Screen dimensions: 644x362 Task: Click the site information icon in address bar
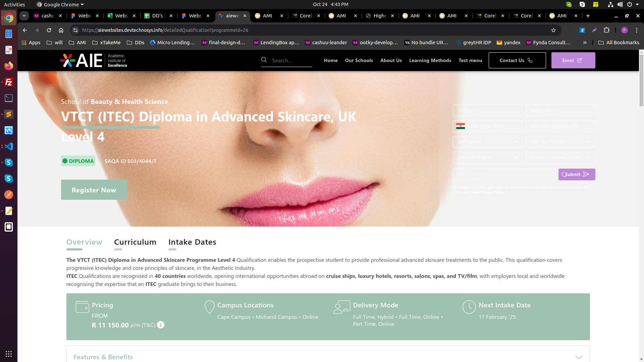coord(75,30)
